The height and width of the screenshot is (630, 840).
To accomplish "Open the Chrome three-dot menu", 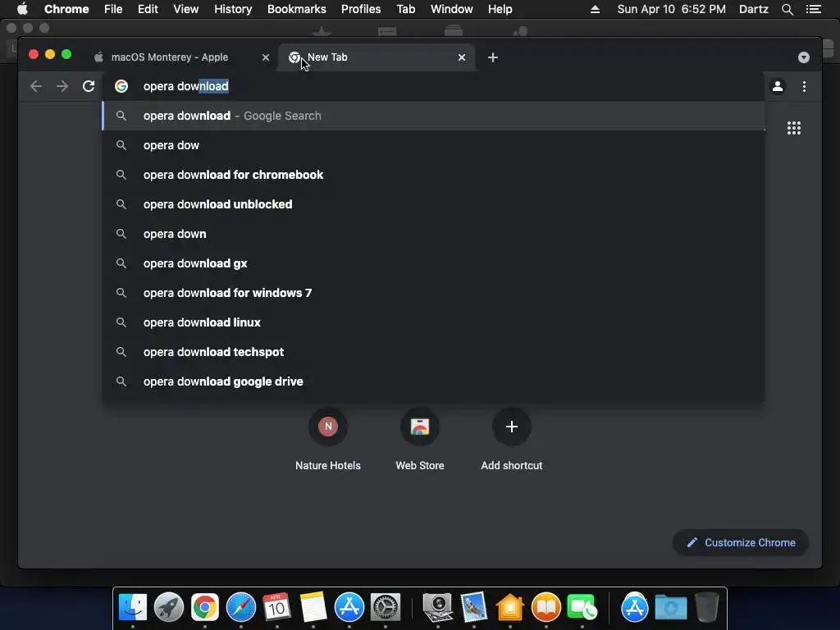I will (x=804, y=86).
